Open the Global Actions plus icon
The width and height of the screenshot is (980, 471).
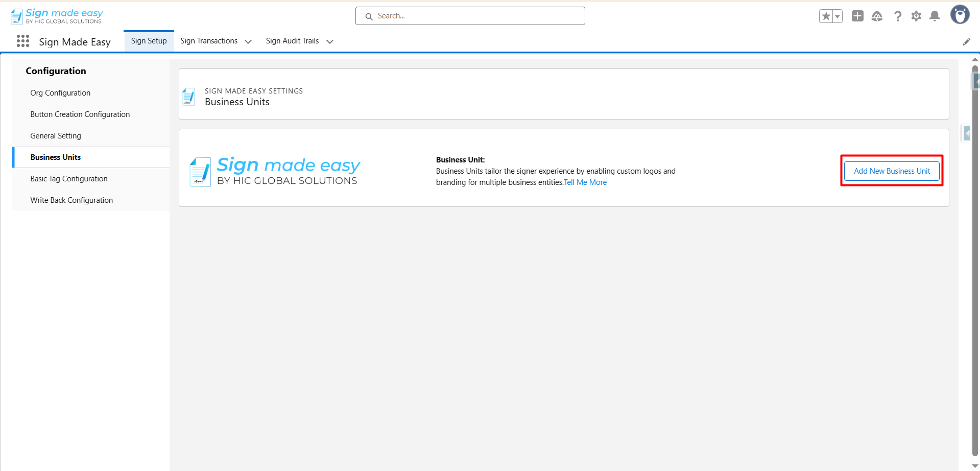857,16
